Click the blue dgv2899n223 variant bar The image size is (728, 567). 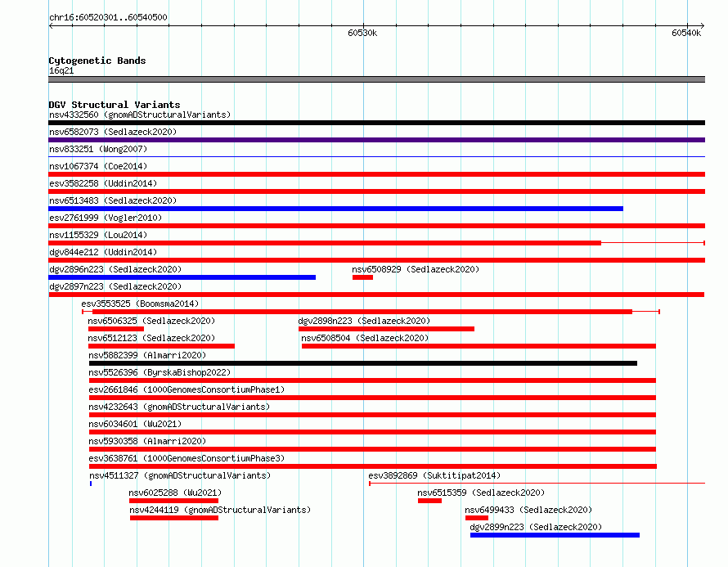(x=555, y=535)
